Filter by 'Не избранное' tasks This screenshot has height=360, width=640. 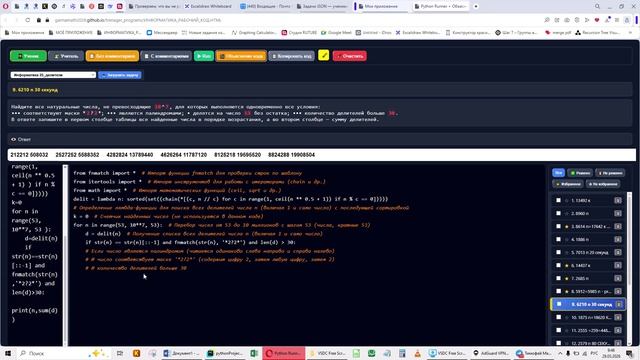[603, 184]
